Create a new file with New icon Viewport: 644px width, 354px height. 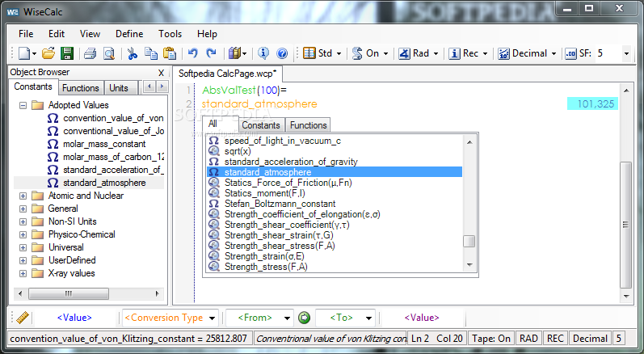pos(24,53)
